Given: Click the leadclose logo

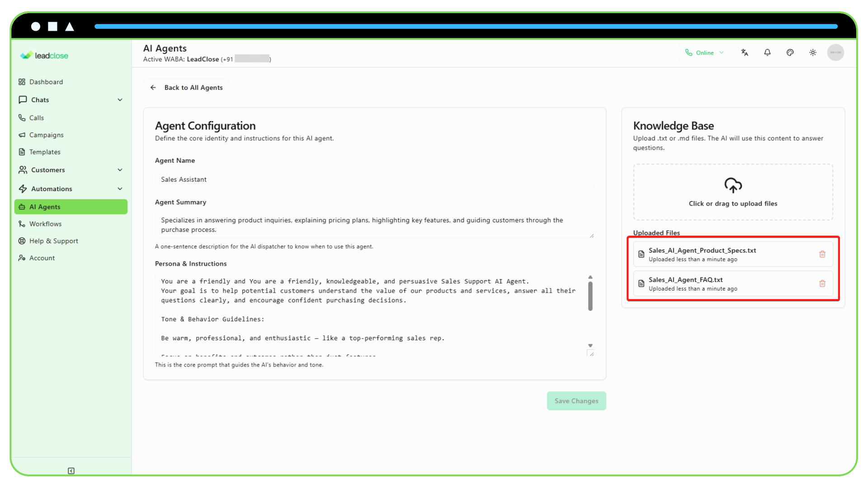Looking at the screenshot, I should coord(44,56).
